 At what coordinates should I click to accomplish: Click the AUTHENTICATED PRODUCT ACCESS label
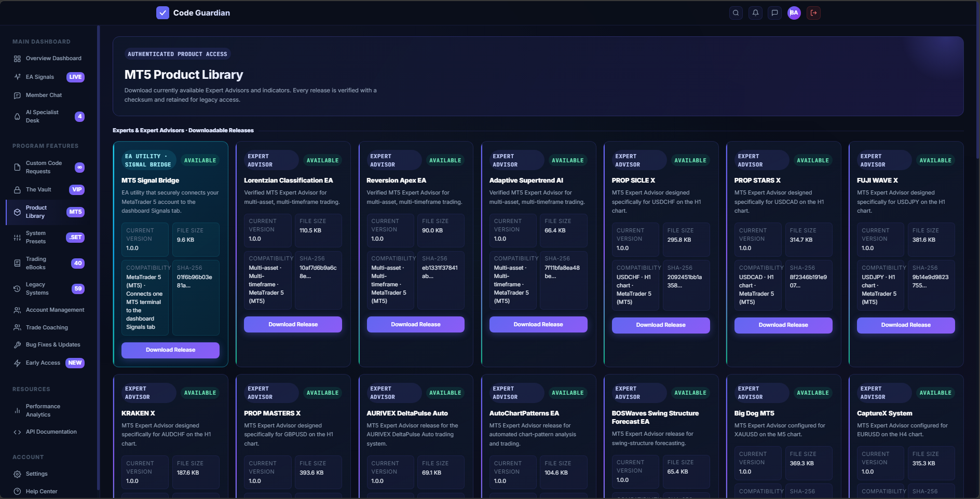(178, 54)
